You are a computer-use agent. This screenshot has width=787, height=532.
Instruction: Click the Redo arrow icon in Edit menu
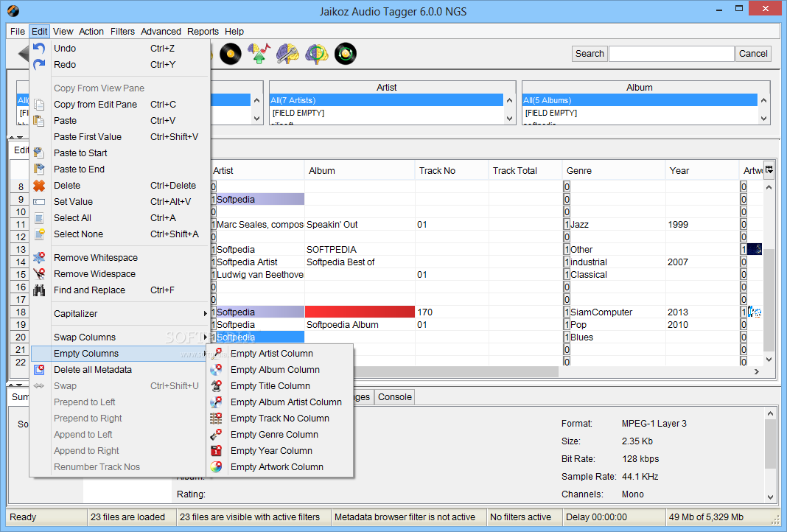click(39, 65)
